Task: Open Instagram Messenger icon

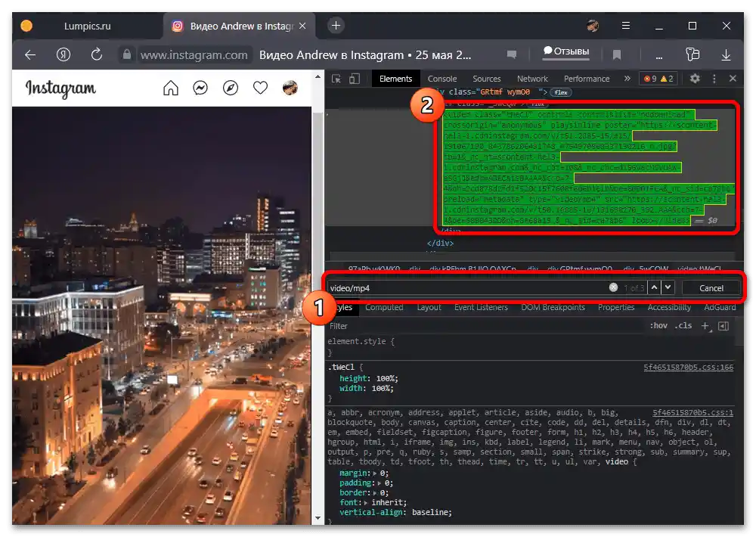Action: pyautogui.click(x=200, y=88)
